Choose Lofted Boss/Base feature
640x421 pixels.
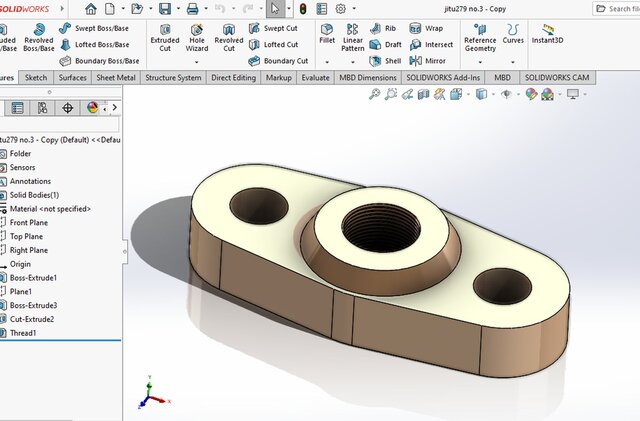point(95,45)
